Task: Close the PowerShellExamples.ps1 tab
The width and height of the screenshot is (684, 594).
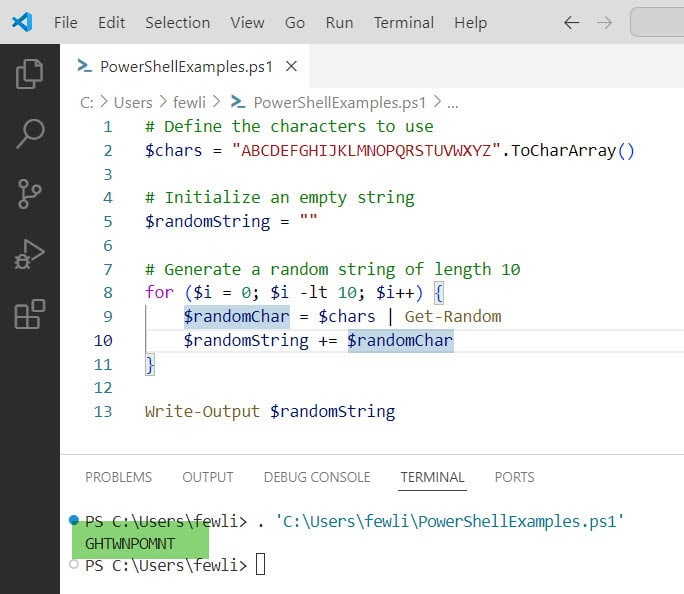Action: pyautogui.click(x=291, y=66)
